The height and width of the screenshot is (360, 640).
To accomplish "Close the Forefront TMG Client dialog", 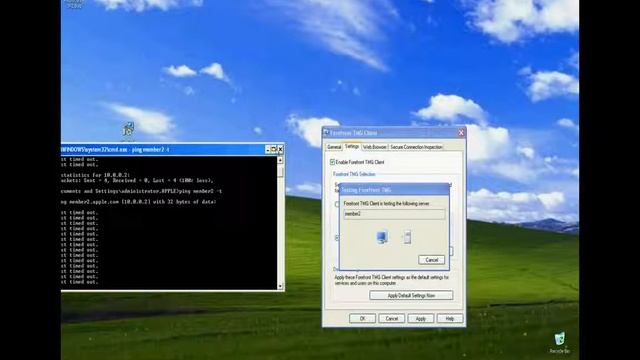I will click(461, 132).
